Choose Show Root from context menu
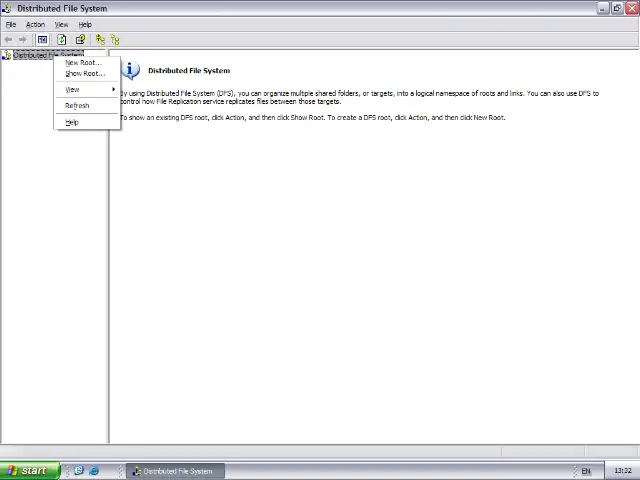 point(87,73)
